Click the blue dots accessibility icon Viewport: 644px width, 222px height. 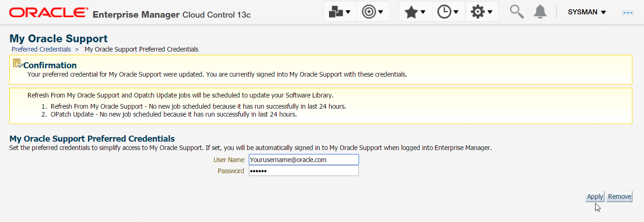tap(628, 13)
